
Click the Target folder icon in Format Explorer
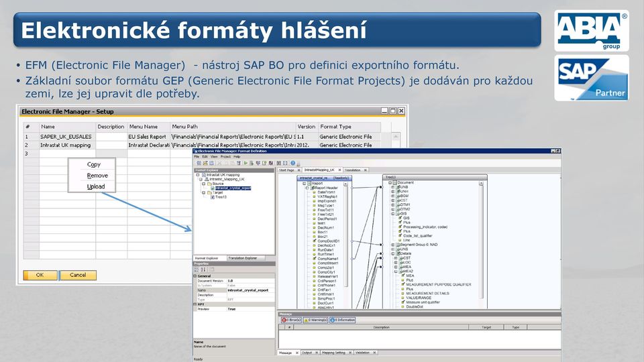click(x=209, y=192)
